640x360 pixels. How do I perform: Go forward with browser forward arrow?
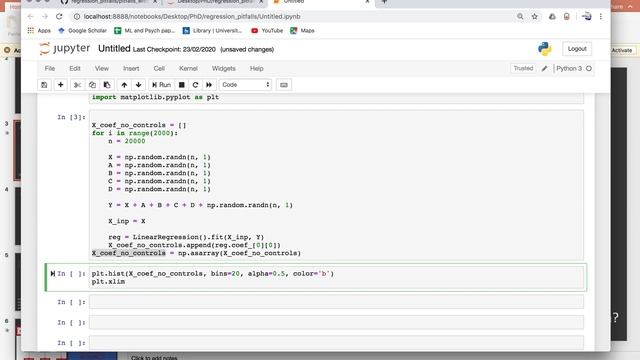tap(45, 16)
